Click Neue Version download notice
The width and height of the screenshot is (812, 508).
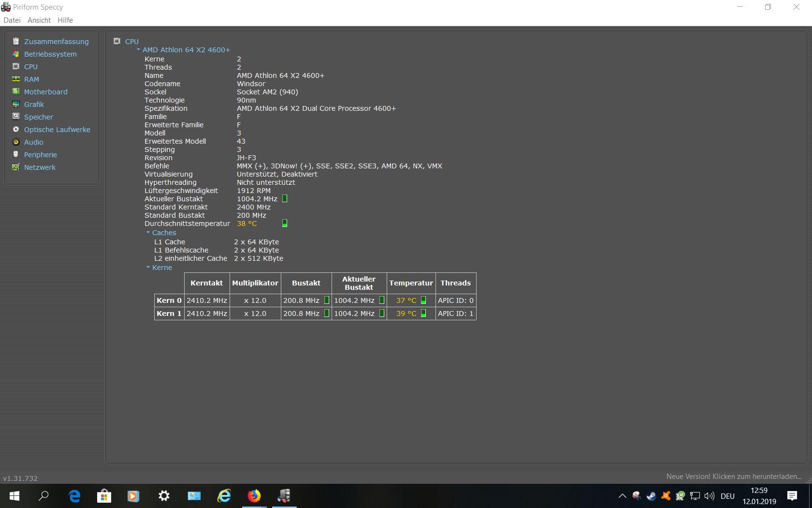point(734,477)
